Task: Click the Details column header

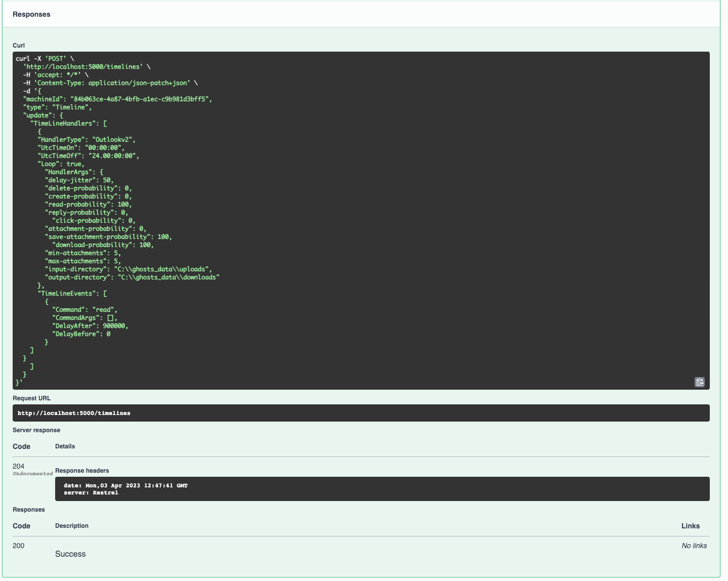Action: pyautogui.click(x=65, y=446)
